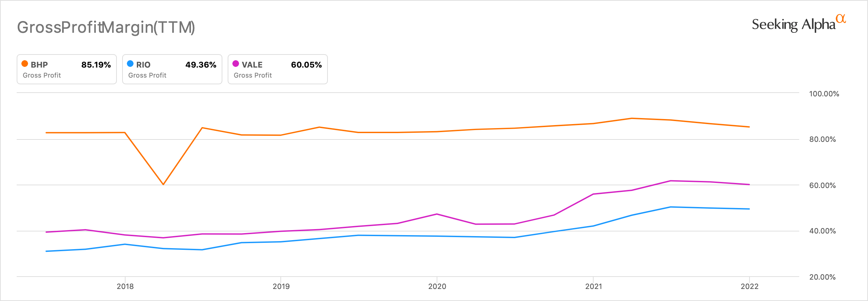Click the orange BHP legend dot
The width and height of the screenshot is (868, 301).
[25, 64]
